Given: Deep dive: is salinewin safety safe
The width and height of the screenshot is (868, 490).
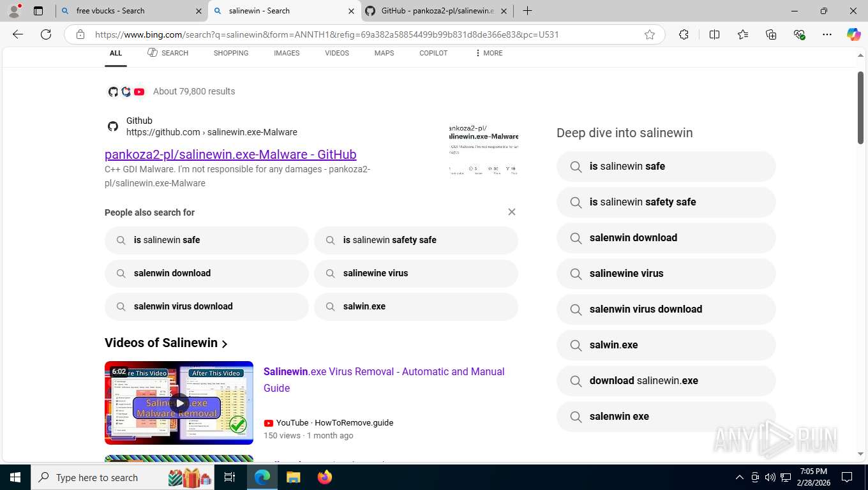Looking at the screenshot, I should [666, 202].
